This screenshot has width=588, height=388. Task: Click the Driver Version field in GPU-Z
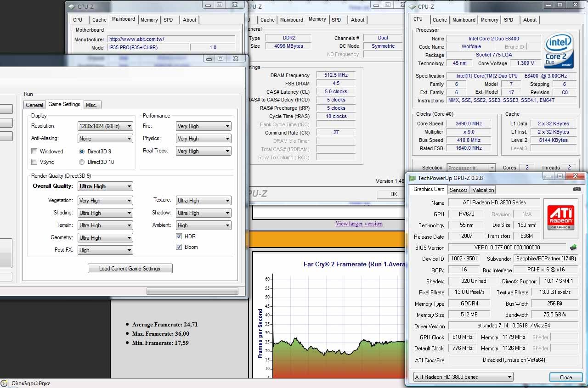[513, 326]
